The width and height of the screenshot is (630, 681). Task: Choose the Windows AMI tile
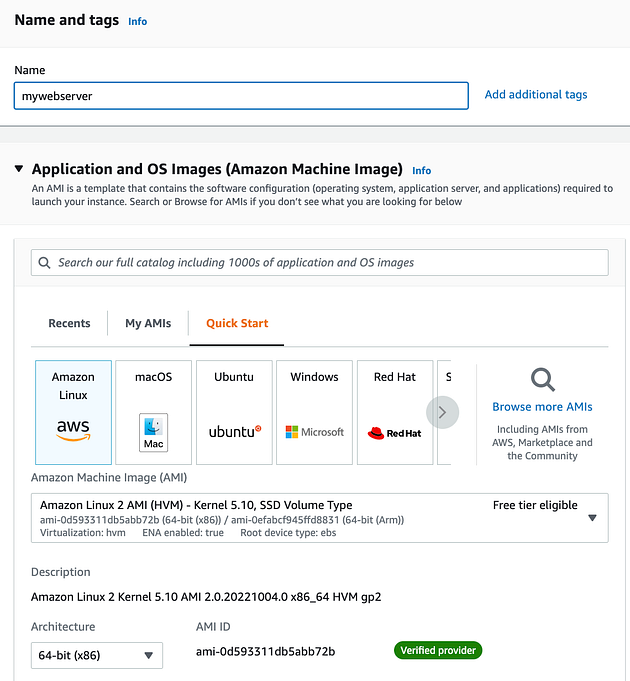tap(314, 412)
